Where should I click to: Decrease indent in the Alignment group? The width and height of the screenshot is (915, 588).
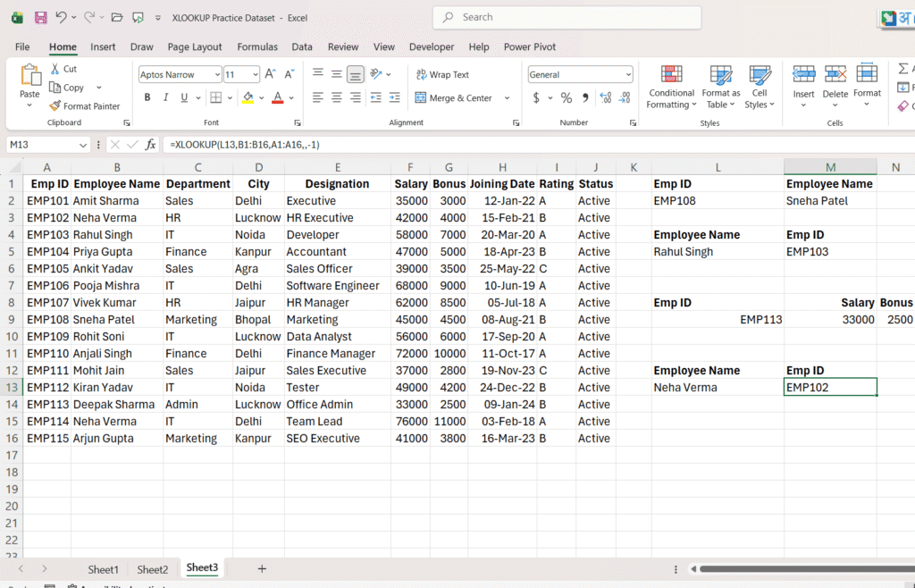(376, 97)
